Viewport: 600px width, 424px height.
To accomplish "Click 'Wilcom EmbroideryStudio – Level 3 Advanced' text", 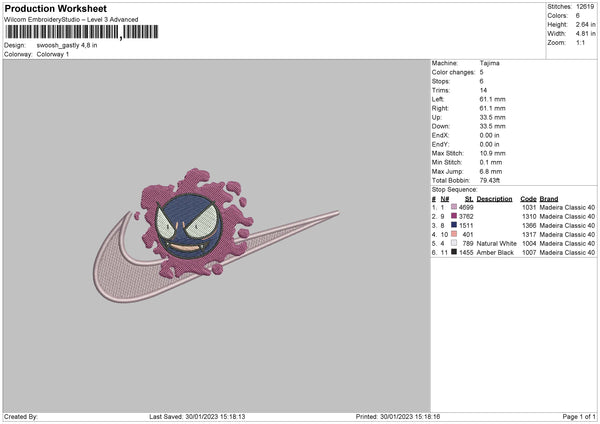I will click(71, 20).
